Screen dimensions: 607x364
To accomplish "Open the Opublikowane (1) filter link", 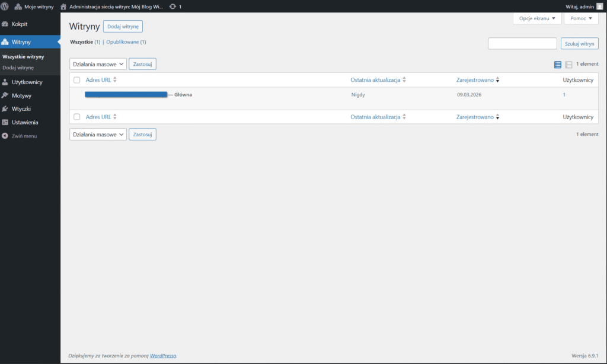I will click(126, 42).
